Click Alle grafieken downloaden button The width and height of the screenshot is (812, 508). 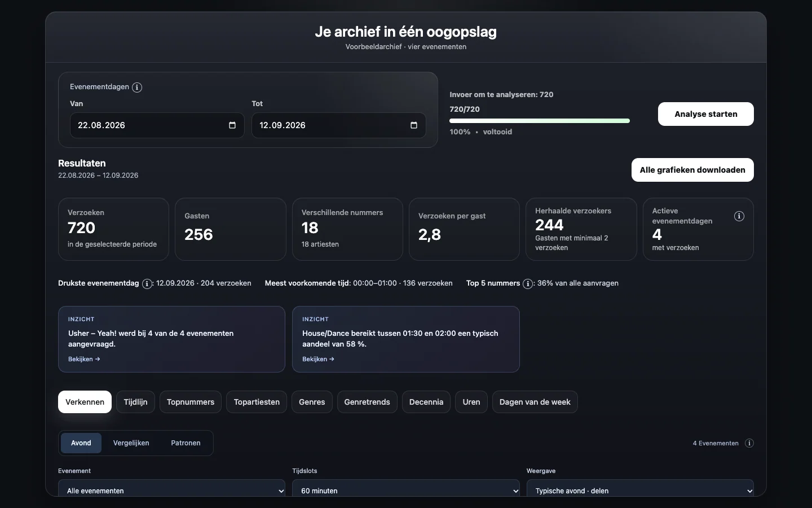(692, 170)
